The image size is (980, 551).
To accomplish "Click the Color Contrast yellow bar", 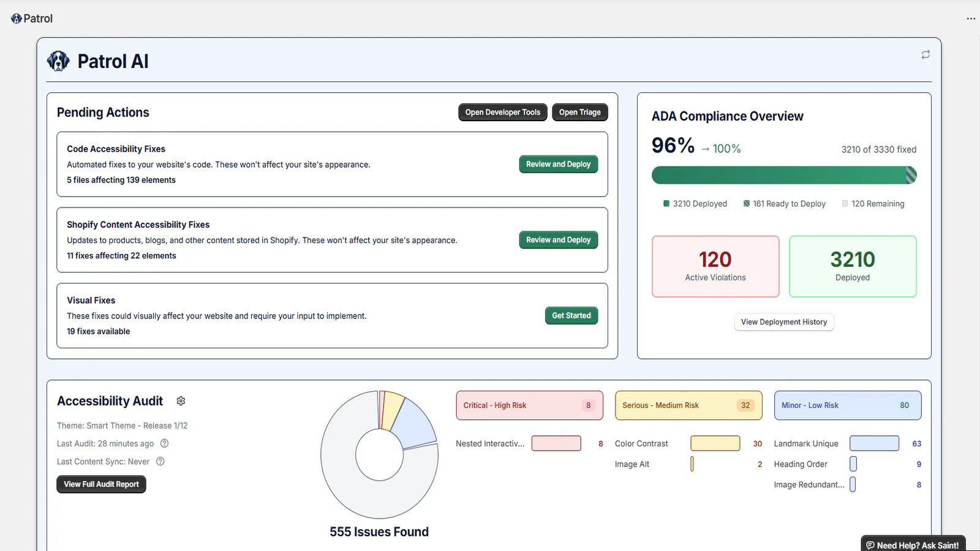I will point(715,443).
